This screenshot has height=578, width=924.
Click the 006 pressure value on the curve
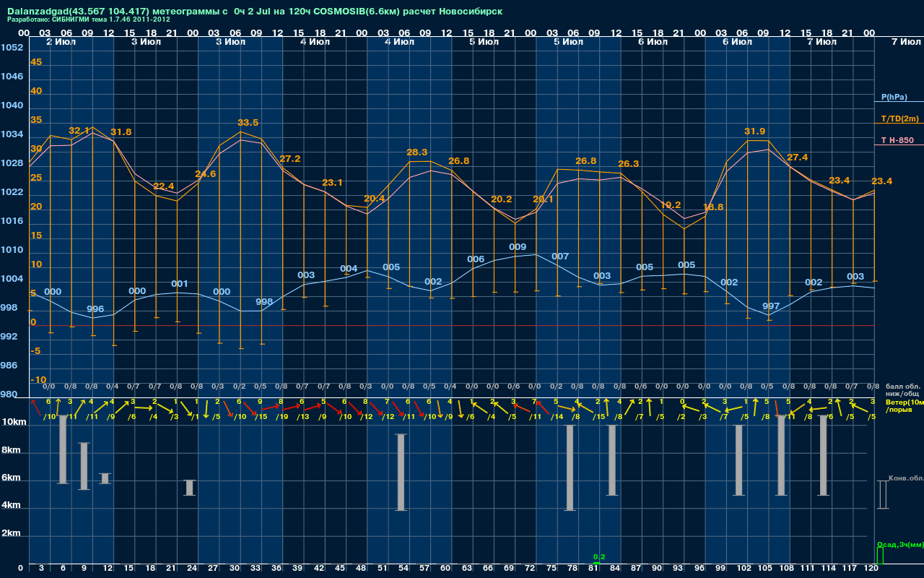click(476, 259)
